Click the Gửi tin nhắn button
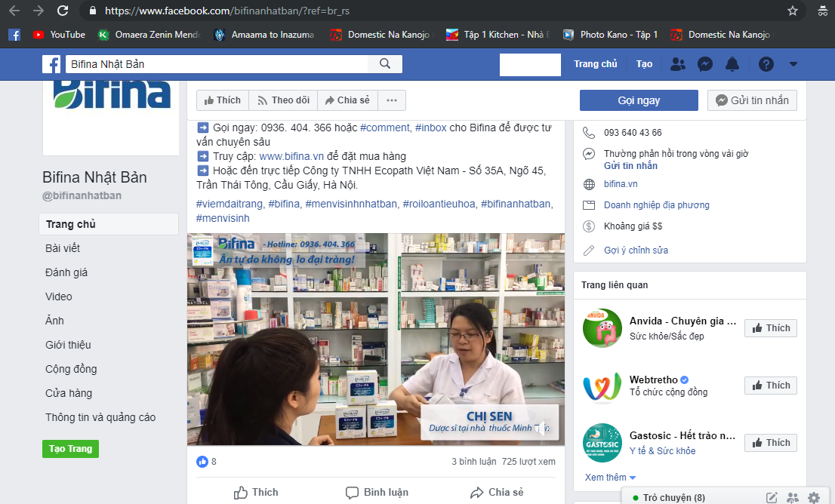Image resolution: width=835 pixels, height=504 pixels. pos(752,100)
